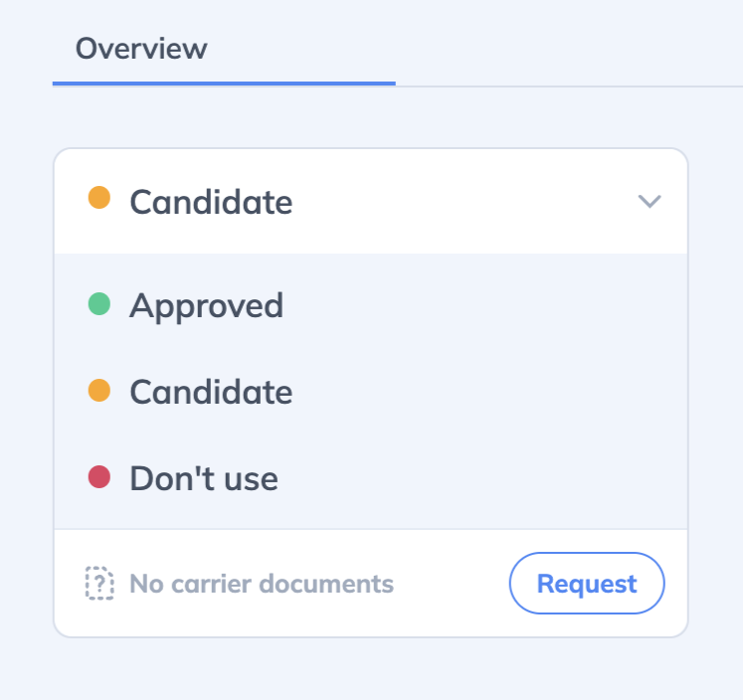Click the blank row area right of Don't use
Screen dimensions: 744x700
click(482, 478)
